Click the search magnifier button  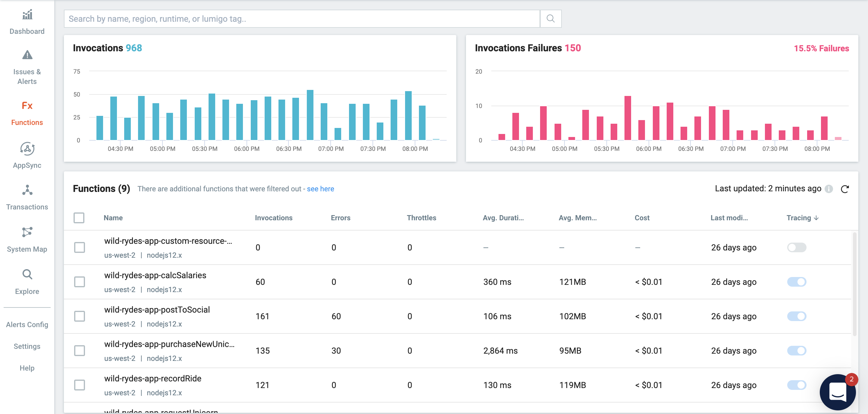click(x=550, y=18)
